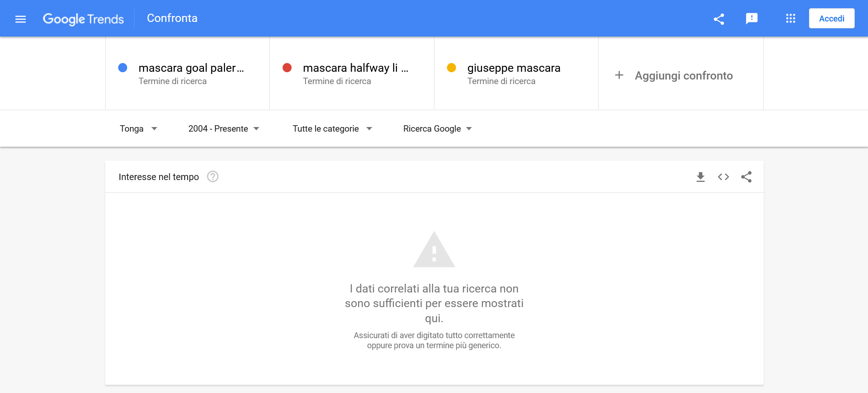Expand the Ricerca Google search type

(438, 129)
